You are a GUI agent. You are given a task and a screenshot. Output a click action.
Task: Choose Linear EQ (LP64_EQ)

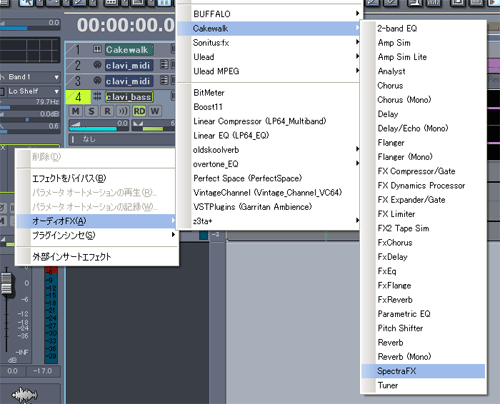point(269,136)
